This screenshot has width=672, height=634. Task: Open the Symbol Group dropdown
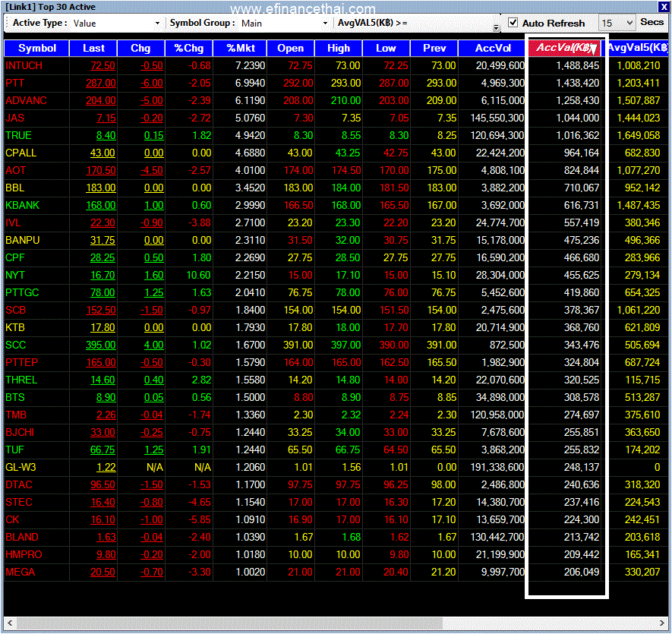click(325, 23)
